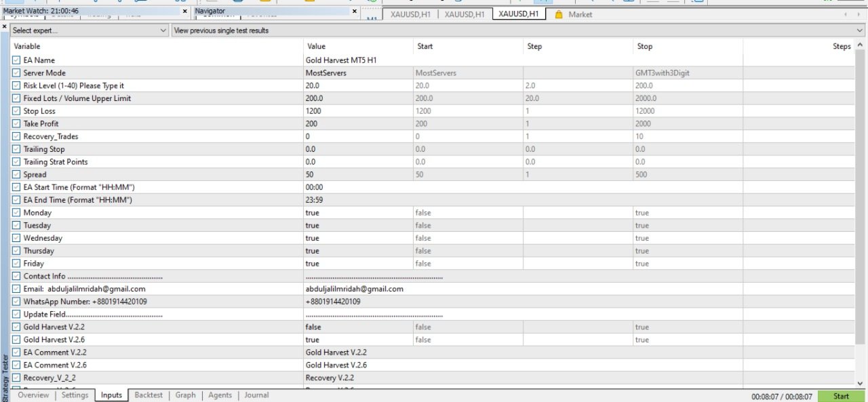Toggle the Take Profit checkbox
The image size is (868, 402).
point(16,124)
